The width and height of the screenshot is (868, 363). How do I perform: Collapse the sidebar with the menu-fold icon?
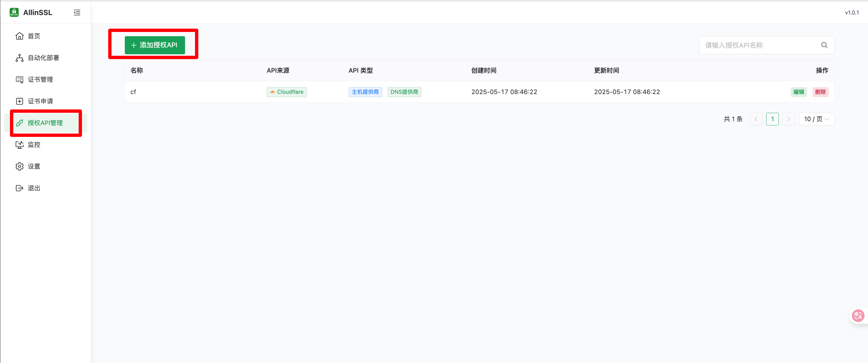point(77,12)
